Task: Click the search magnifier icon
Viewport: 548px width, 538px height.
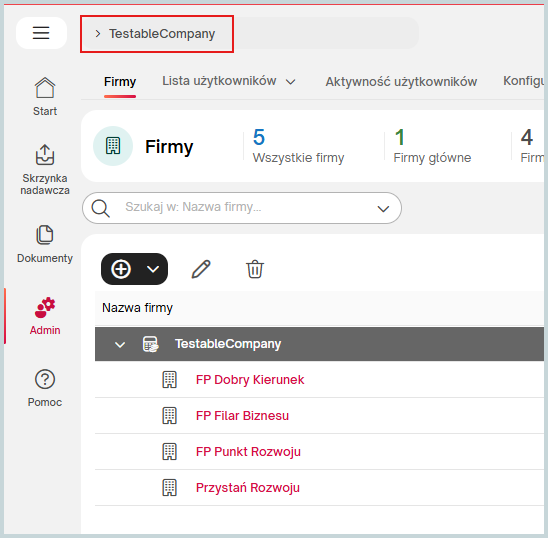Action: pyautogui.click(x=101, y=208)
